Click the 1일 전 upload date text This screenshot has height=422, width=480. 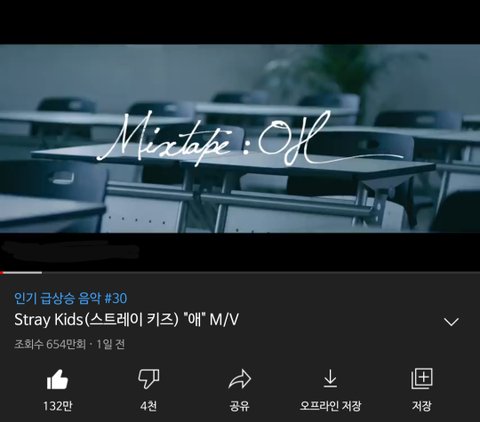111,344
